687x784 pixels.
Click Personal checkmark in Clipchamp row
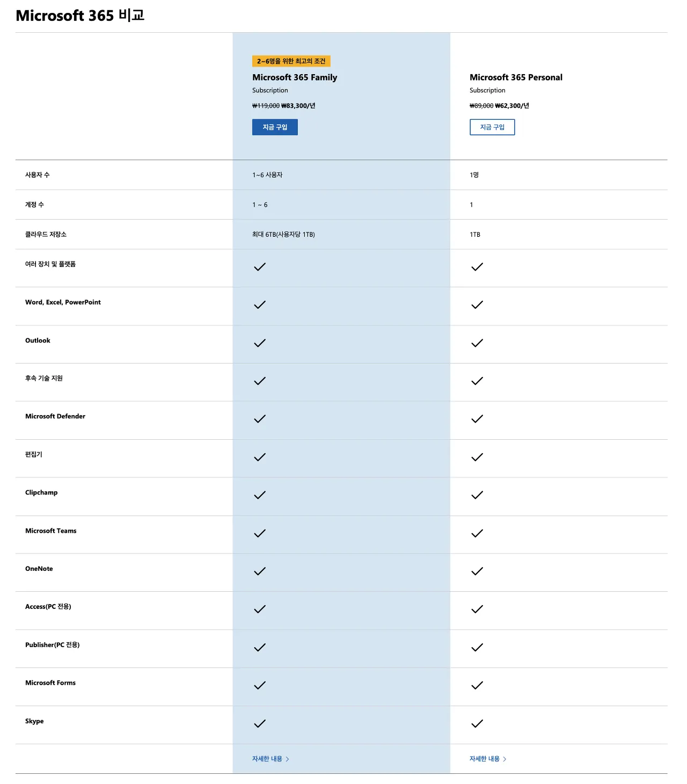coord(477,495)
